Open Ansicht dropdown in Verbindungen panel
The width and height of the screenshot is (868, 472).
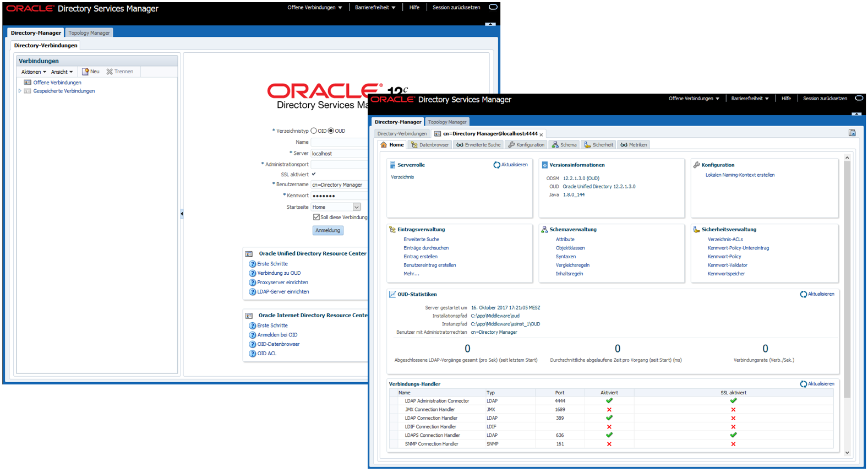click(62, 72)
